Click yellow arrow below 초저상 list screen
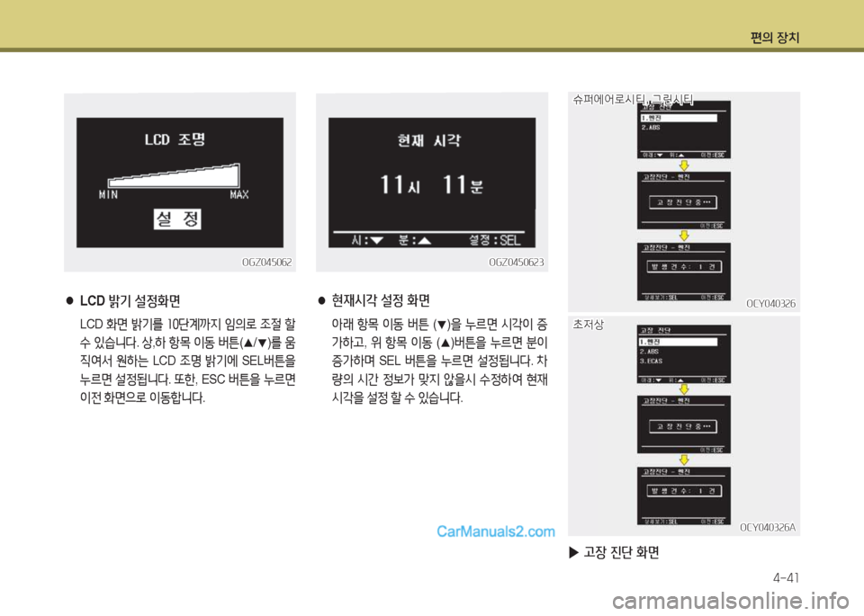The height and width of the screenshot is (616, 864). 684,389
